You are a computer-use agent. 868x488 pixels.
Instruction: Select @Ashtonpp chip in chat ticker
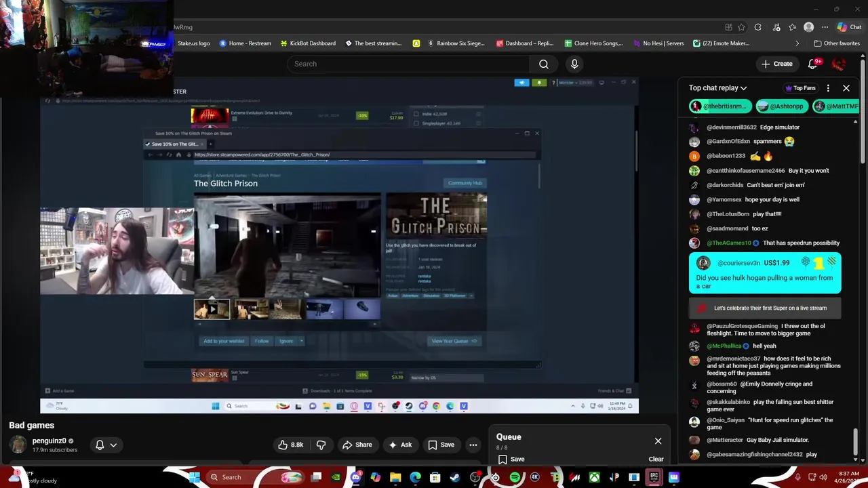[x=781, y=106]
